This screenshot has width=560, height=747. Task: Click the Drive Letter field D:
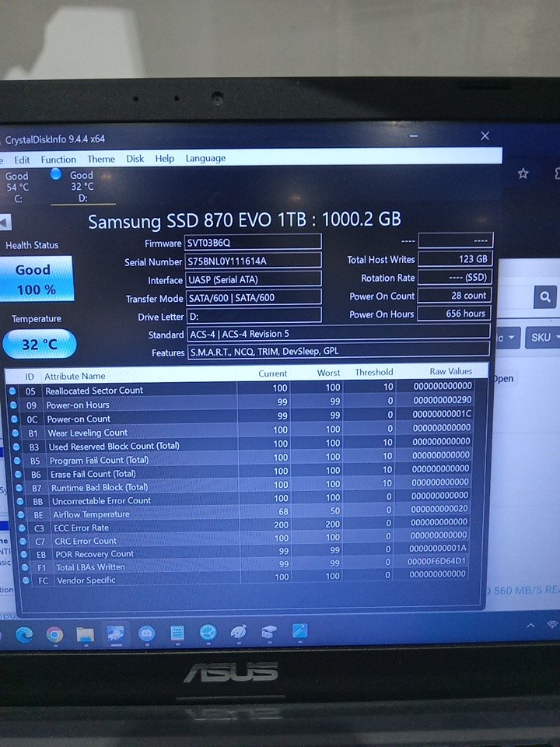(x=253, y=316)
